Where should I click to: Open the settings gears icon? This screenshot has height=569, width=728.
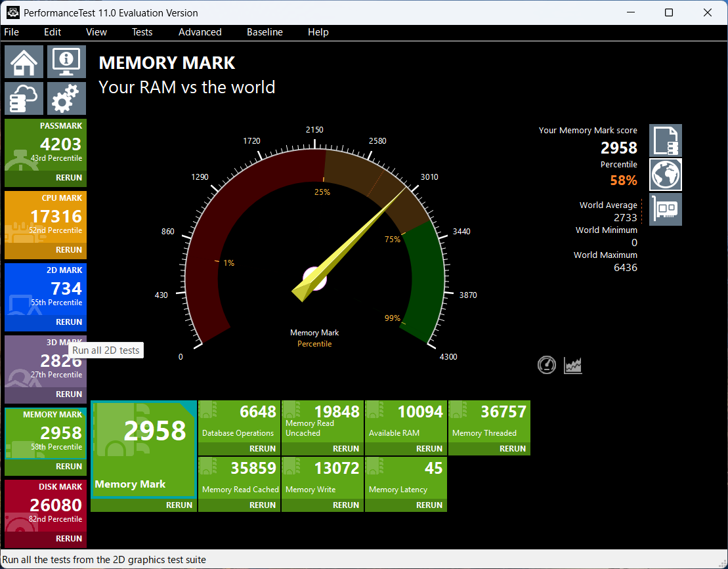(66, 99)
